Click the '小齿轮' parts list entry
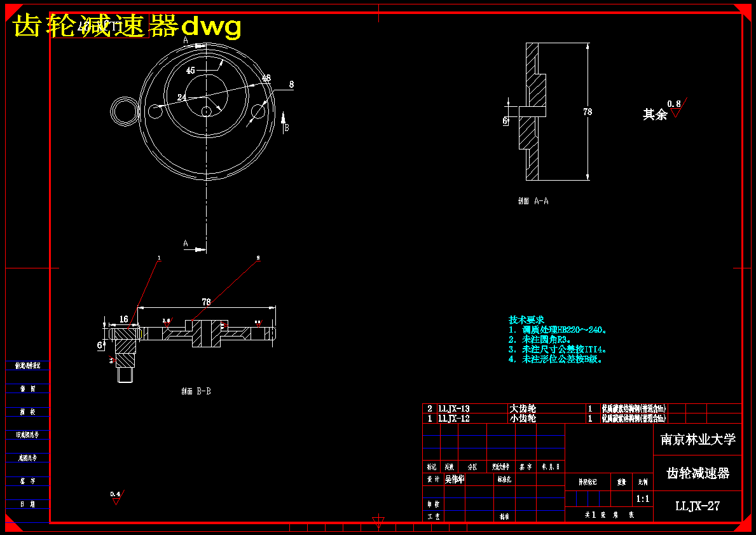Viewport: 756px width, 535px height. point(523,418)
